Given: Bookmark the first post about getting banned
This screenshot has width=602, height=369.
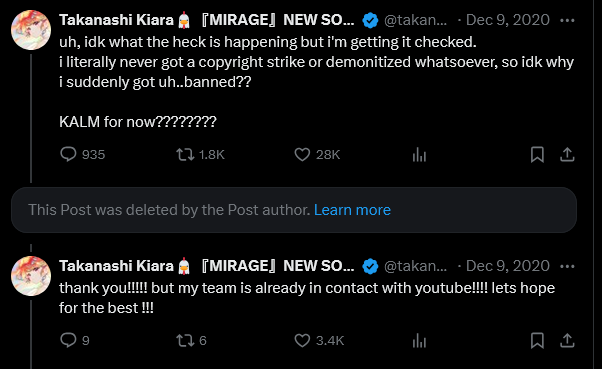Looking at the screenshot, I should 537,155.
